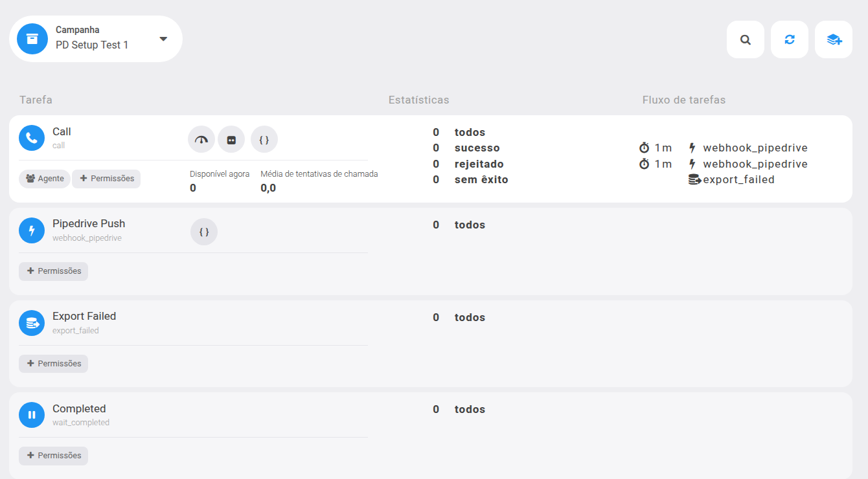Open the curly braces icon in Call row
Viewport: 868px width, 479px height.
264,139
